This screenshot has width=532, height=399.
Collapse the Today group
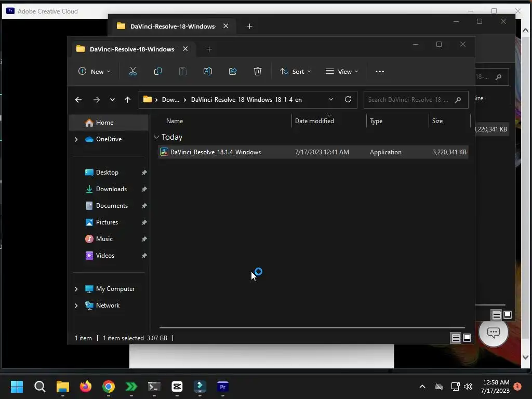coord(156,137)
